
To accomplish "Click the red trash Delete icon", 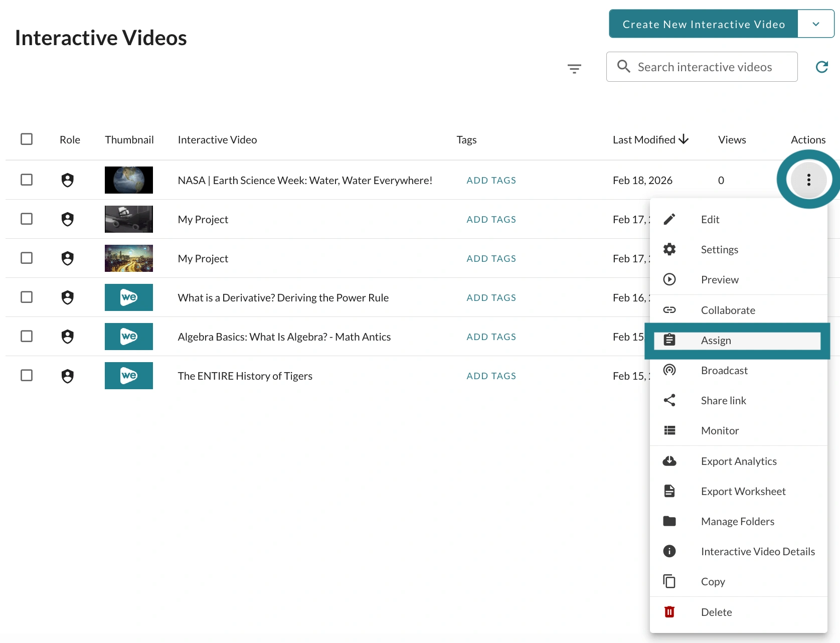I will point(669,612).
